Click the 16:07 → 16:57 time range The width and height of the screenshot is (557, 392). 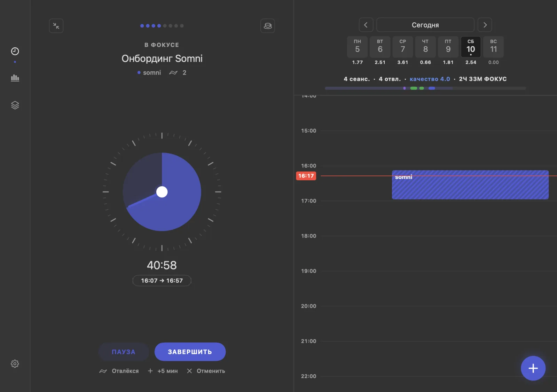[x=162, y=281]
